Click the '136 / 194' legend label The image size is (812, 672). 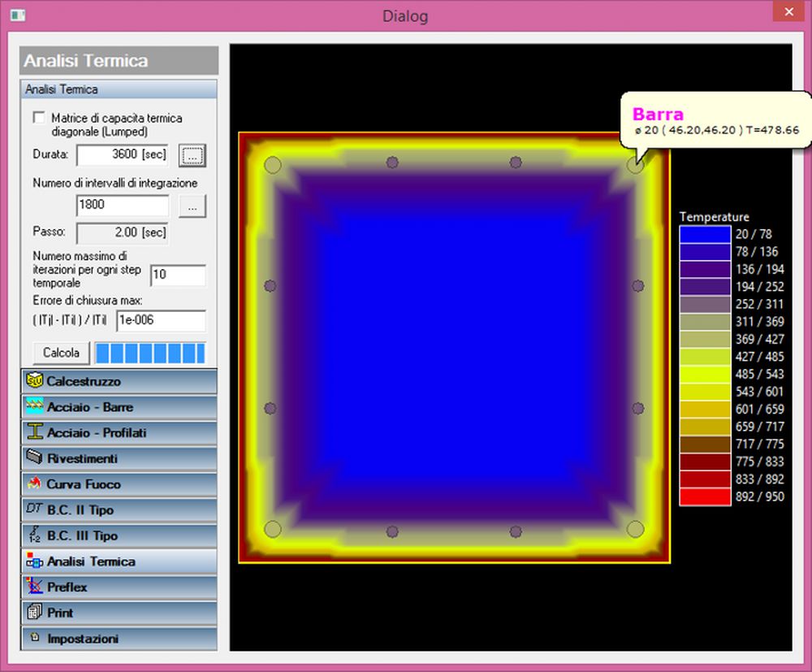click(760, 269)
